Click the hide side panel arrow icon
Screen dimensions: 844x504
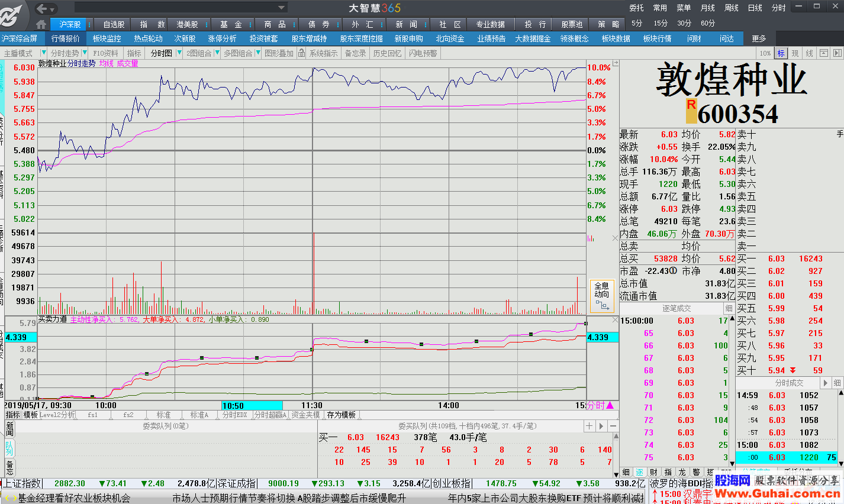click(837, 53)
